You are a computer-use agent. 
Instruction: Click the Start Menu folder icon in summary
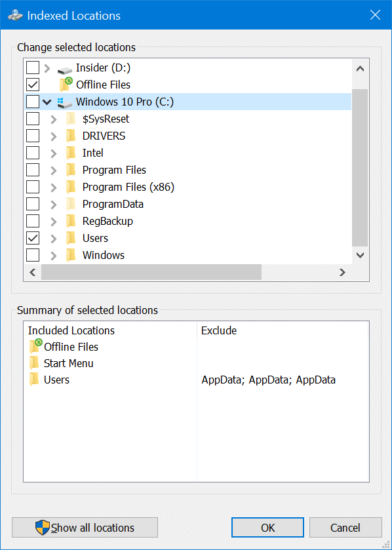pyautogui.click(x=34, y=363)
